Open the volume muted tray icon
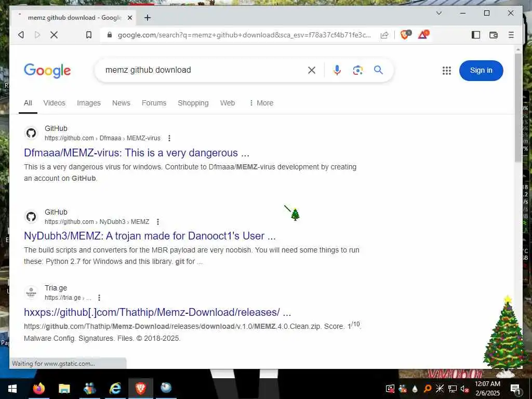The image size is (532, 399). coord(464,389)
